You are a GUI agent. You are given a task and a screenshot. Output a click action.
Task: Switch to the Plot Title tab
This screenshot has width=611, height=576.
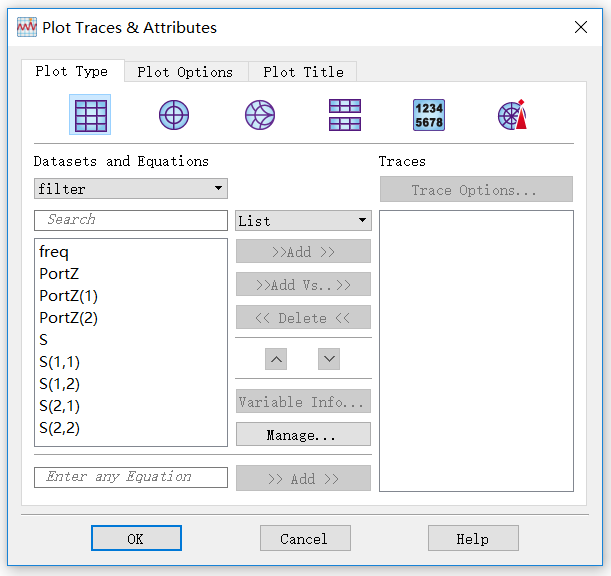click(303, 72)
